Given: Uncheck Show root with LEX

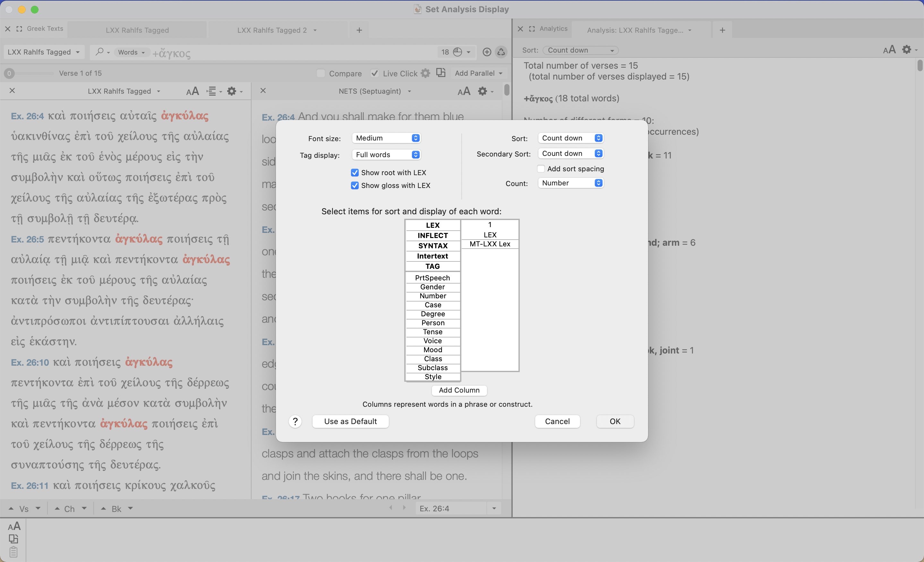Looking at the screenshot, I should click(x=355, y=173).
